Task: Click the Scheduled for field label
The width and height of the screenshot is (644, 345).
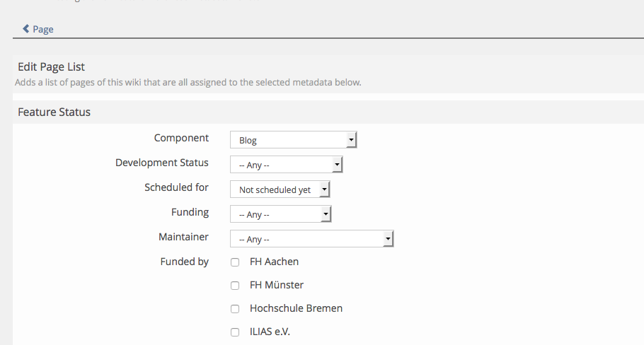Action: (x=176, y=187)
